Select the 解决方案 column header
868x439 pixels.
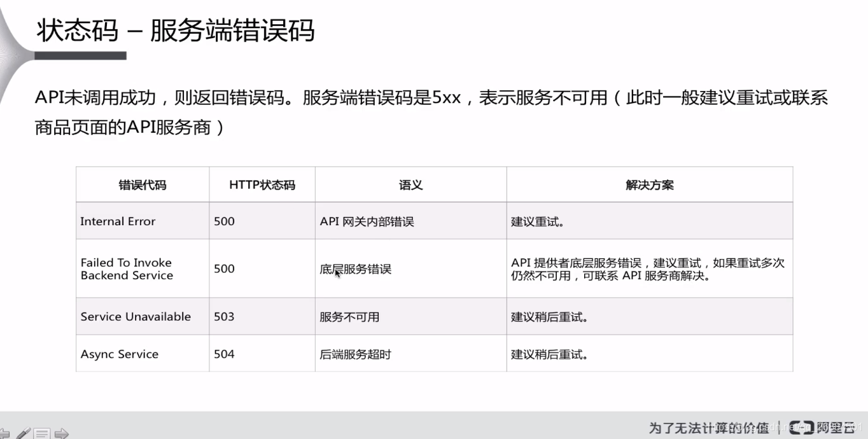coord(650,185)
